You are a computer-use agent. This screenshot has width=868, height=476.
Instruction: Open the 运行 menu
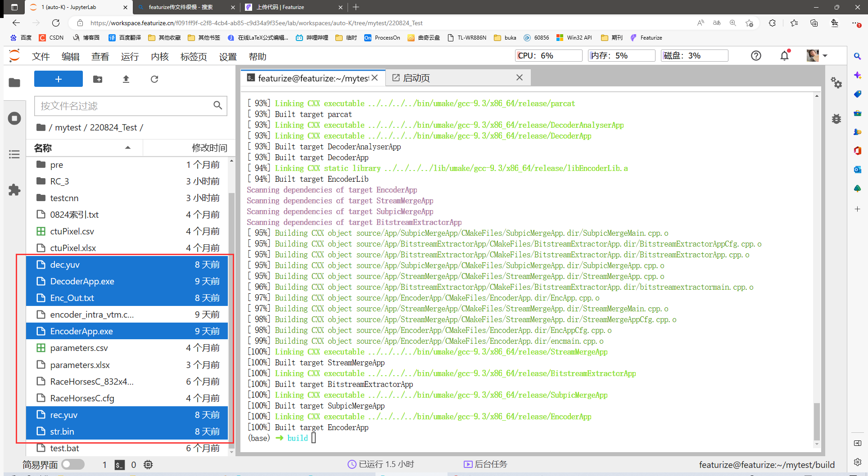[x=130, y=57]
